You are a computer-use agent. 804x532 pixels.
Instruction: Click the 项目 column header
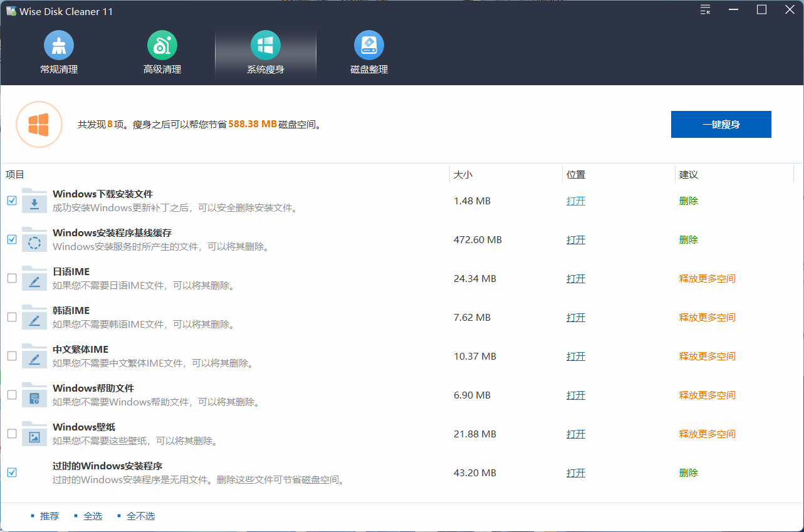tap(14, 175)
